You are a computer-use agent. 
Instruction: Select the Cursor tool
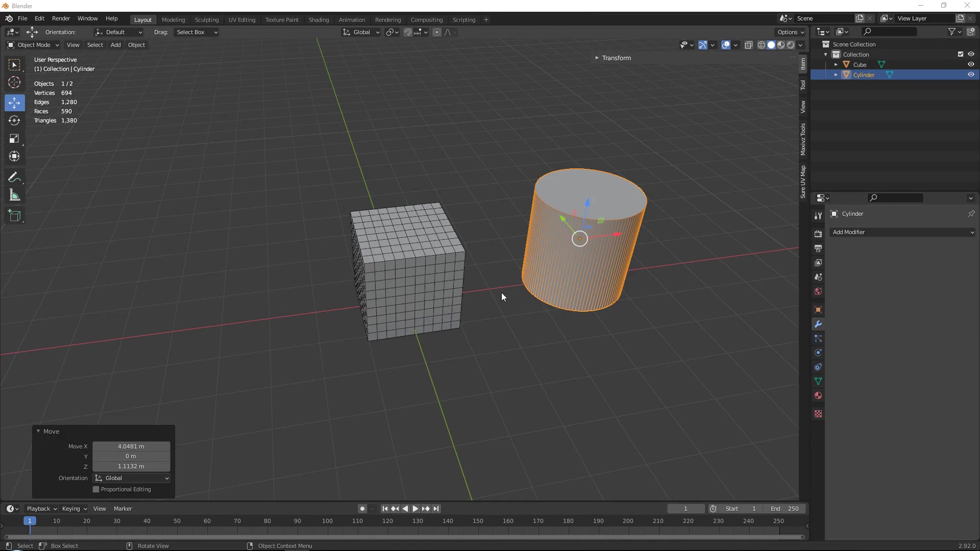pyautogui.click(x=14, y=83)
